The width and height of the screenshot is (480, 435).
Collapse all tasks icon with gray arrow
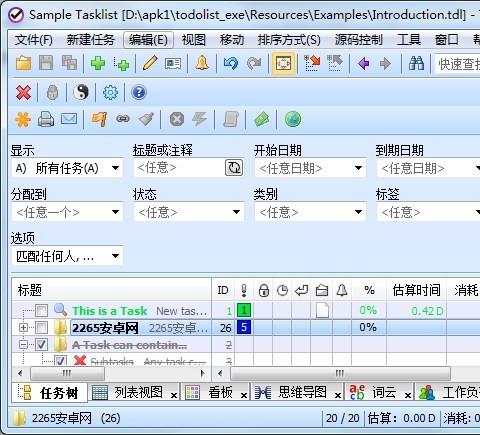click(x=335, y=63)
